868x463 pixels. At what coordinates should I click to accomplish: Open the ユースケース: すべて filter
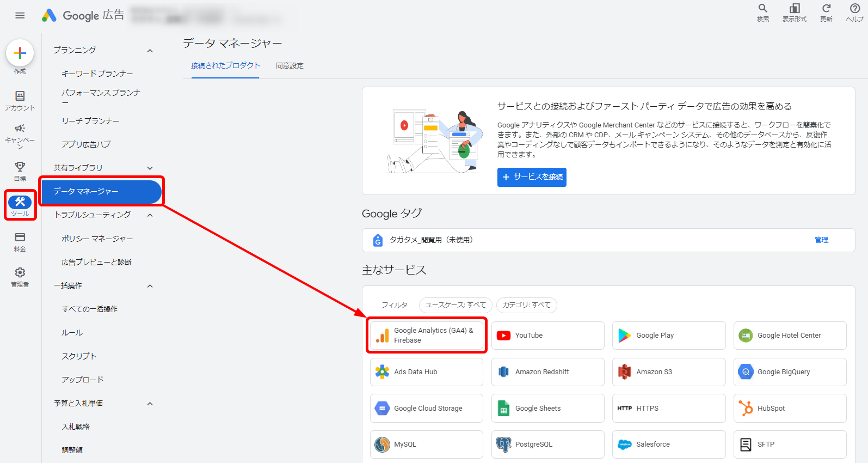455,305
